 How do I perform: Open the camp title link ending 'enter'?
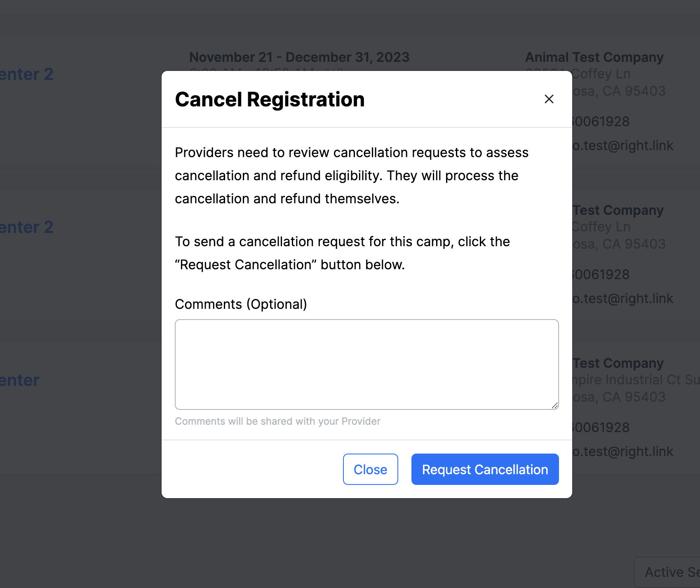(x=19, y=380)
